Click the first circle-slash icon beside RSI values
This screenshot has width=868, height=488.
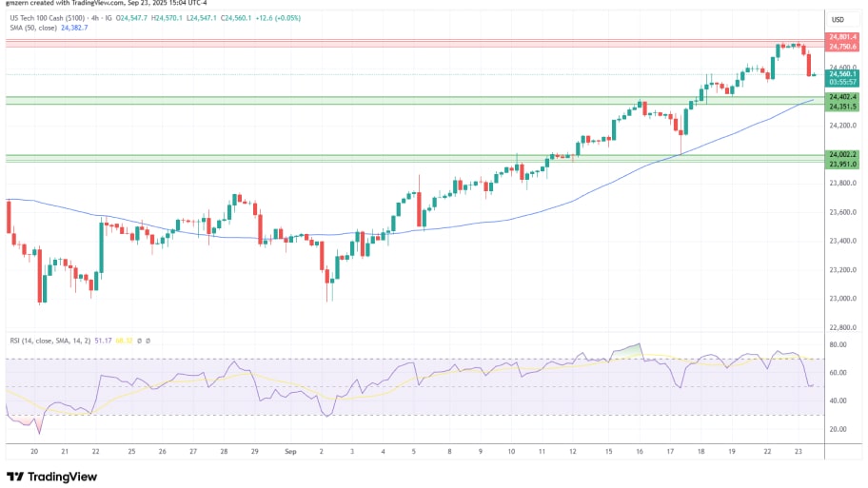point(139,340)
